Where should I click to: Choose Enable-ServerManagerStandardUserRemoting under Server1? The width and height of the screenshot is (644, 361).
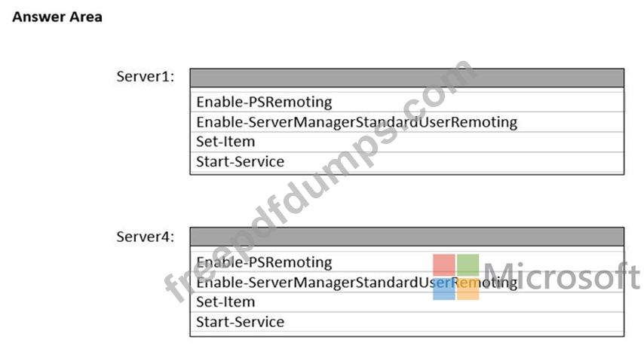(357, 121)
